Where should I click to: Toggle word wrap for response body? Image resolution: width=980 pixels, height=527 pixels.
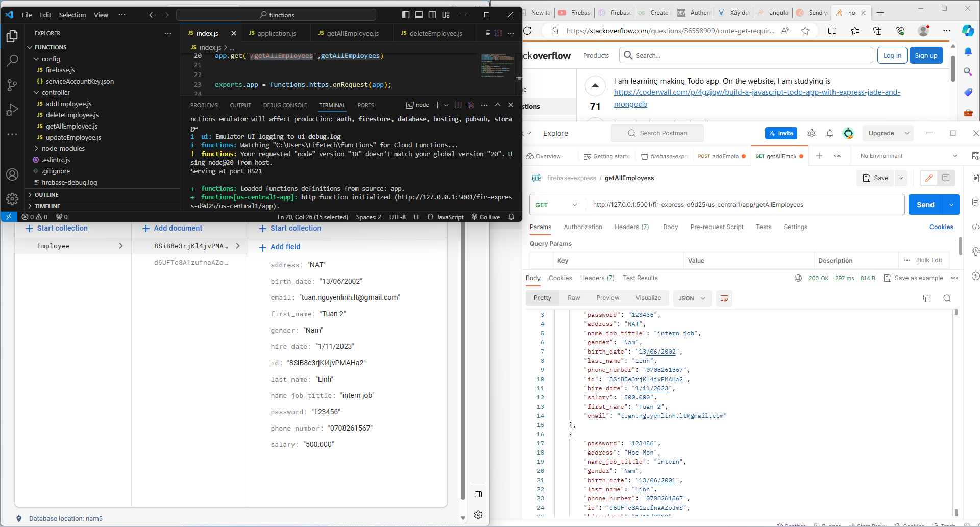(x=724, y=298)
